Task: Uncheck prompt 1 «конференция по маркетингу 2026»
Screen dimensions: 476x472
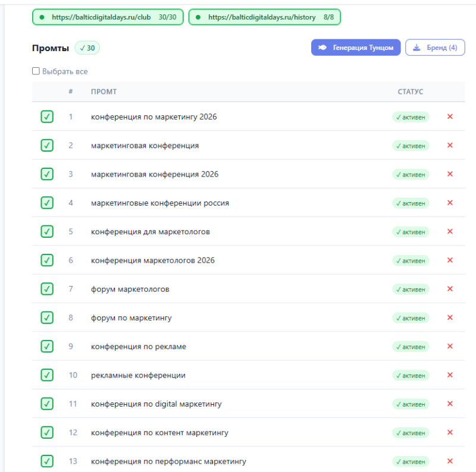Action: coord(47,117)
